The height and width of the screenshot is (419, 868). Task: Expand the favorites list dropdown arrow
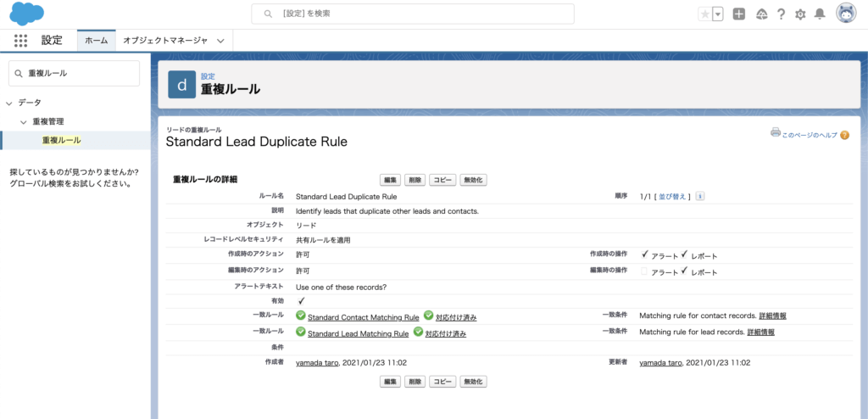point(718,14)
